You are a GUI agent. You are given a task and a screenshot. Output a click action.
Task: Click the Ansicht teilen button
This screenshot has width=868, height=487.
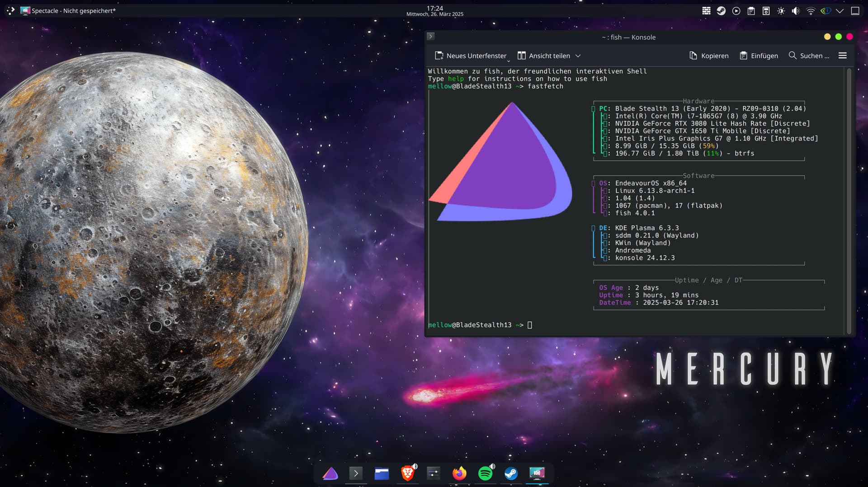(x=544, y=56)
